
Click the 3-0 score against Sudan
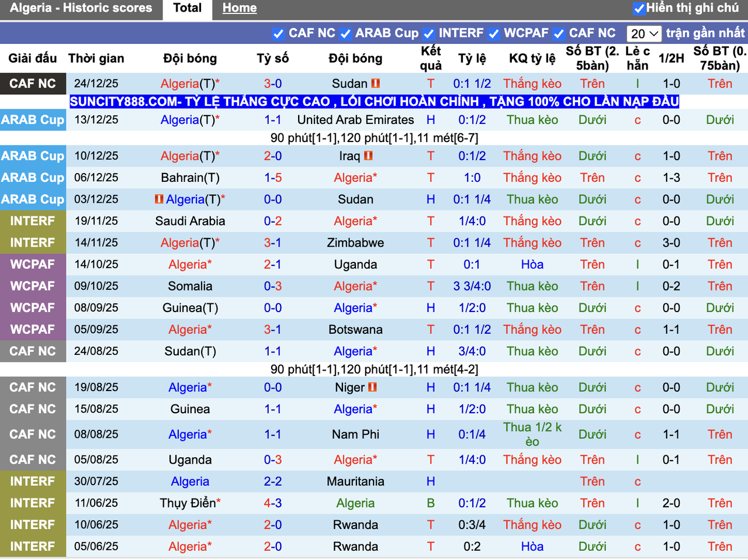(273, 84)
